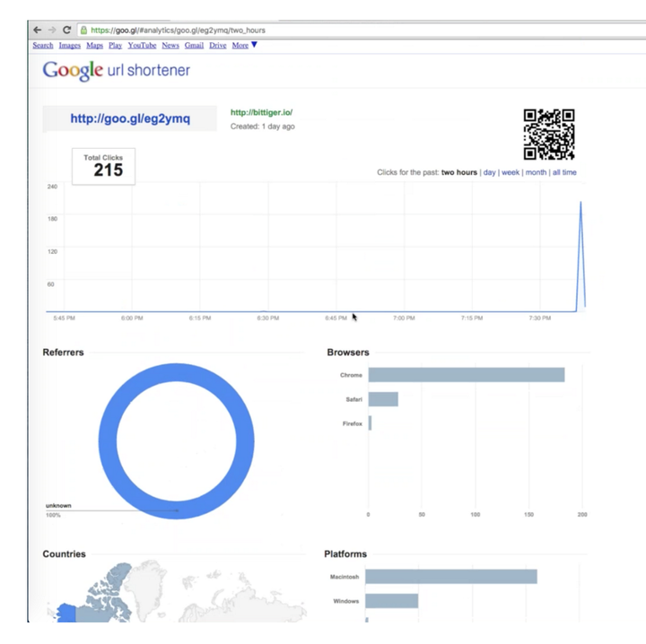Switch clicks range to day
This screenshot has width=646, height=644.
[x=489, y=172]
